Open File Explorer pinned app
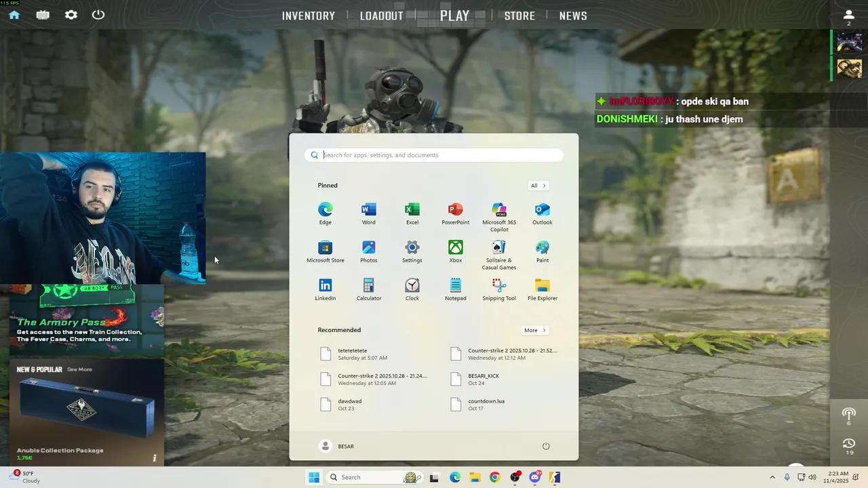868x488 pixels. pos(542,290)
